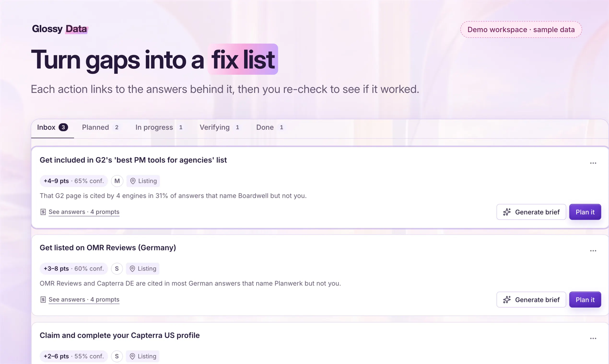609x364 pixels.
Task: Click the G2 description mentioning Boardwell
Action: coord(173,196)
